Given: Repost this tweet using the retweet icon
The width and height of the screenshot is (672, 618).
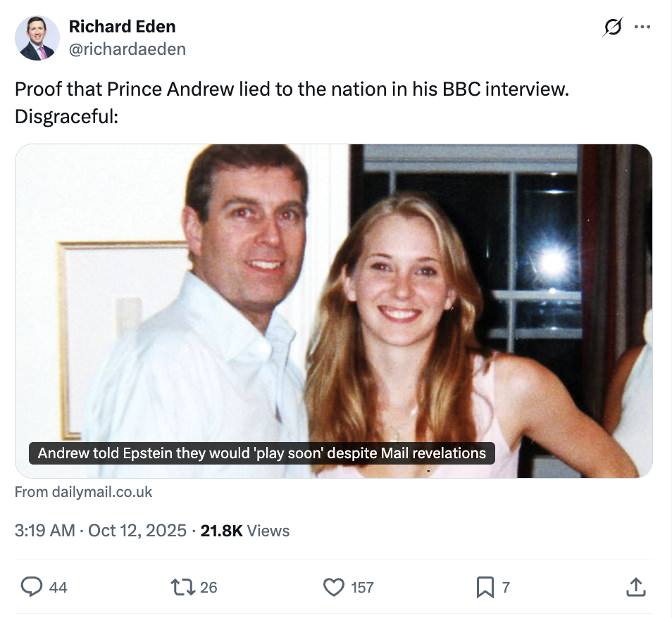Looking at the screenshot, I should coord(182,586).
